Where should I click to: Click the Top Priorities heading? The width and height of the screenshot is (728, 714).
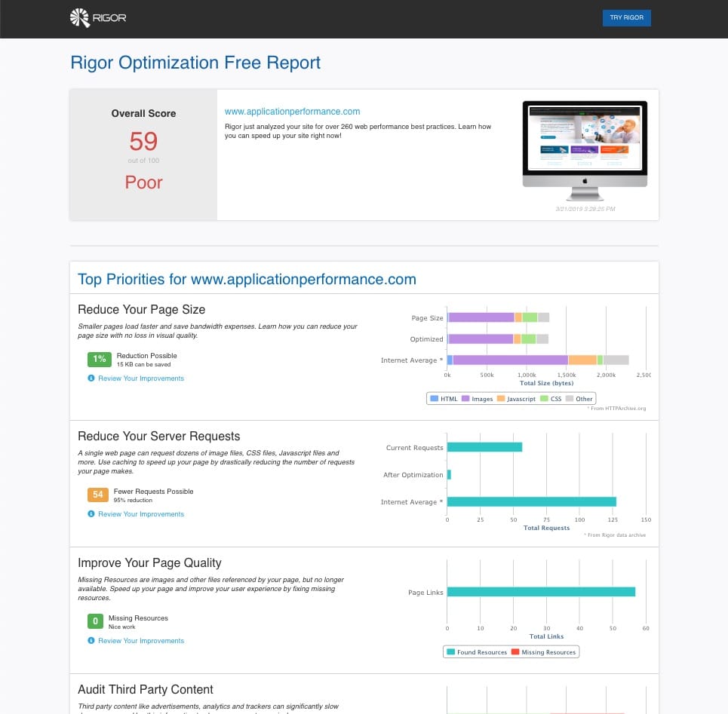tap(247, 279)
